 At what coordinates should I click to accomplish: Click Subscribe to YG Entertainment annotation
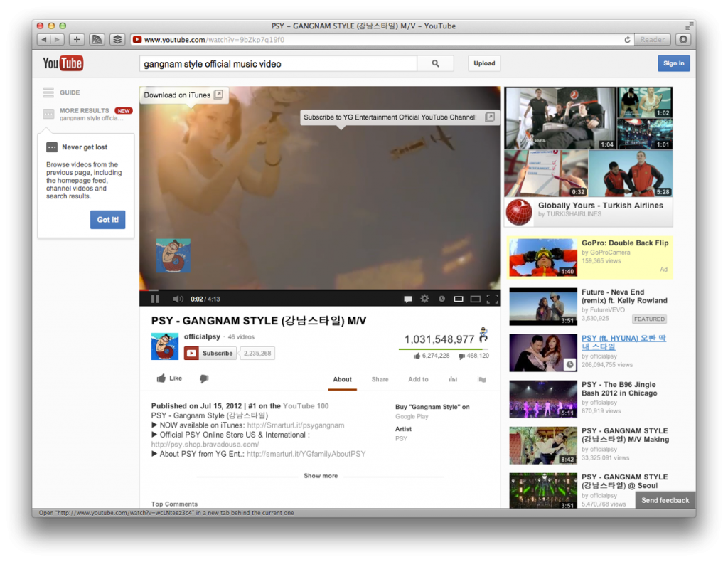[398, 117]
